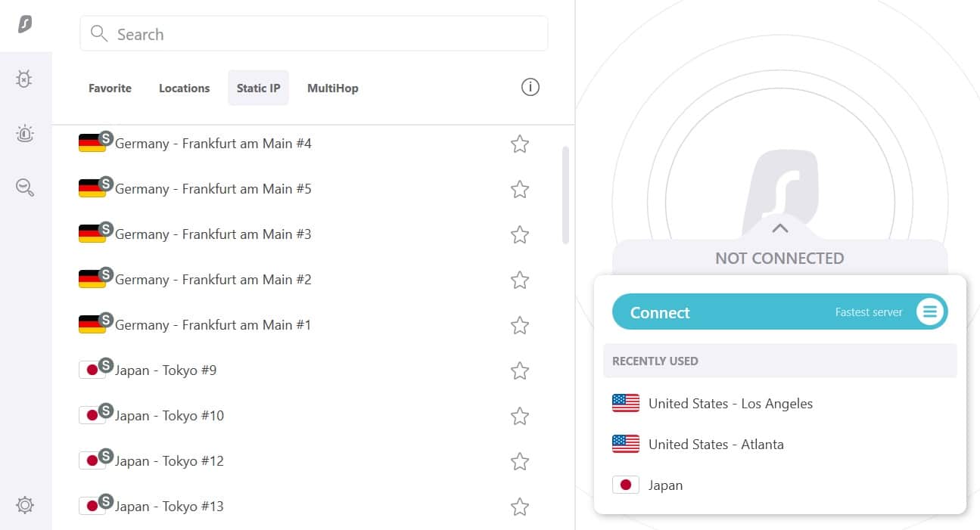Click the Search input field

[x=314, y=34]
